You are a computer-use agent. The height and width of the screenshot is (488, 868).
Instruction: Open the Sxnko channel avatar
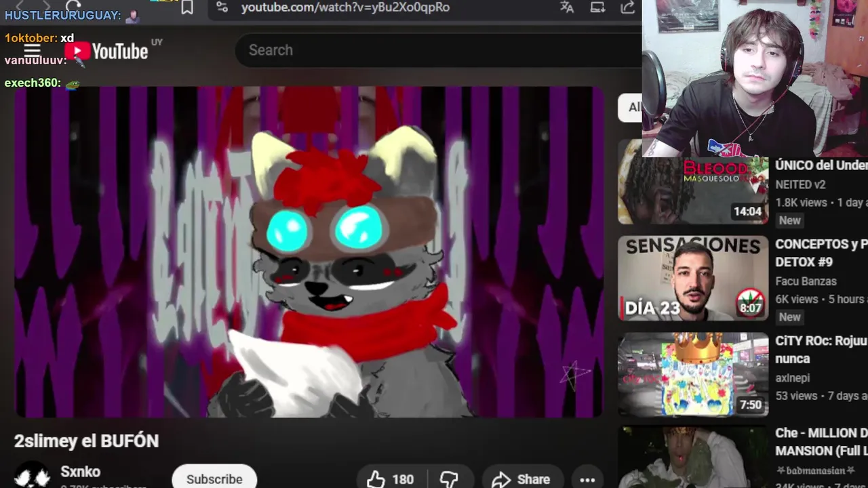click(x=32, y=476)
